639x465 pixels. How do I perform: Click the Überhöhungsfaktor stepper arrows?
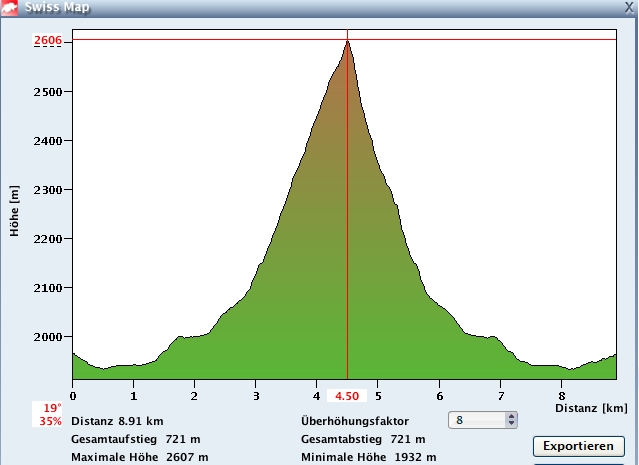pyautogui.click(x=512, y=421)
